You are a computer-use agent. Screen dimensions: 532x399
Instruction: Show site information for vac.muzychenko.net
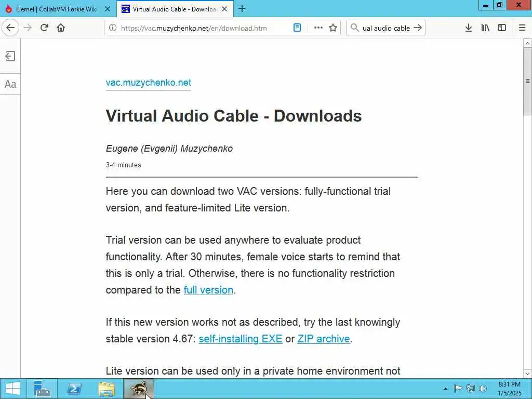pyautogui.click(x=113, y=28)
